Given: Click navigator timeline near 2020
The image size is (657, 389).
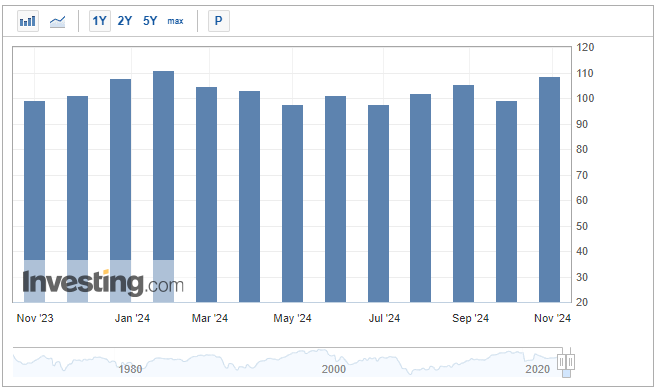Looking at the screenshot, I should point(537,369).
